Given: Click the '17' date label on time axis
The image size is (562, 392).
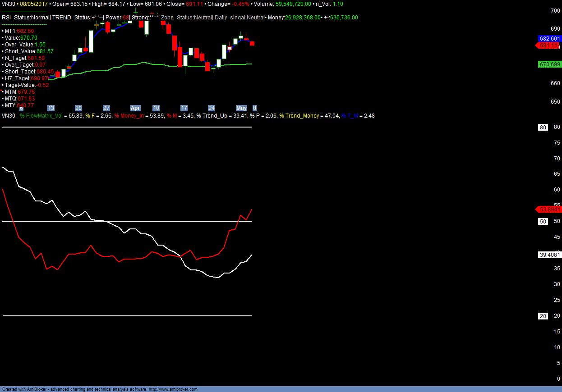Looking at the screenshot, I should tap(184, 108).
